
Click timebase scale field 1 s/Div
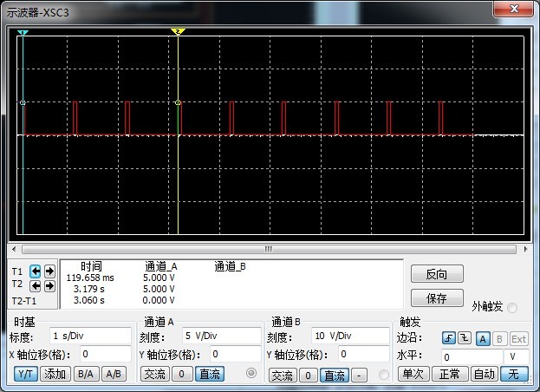tap(90, 336)
